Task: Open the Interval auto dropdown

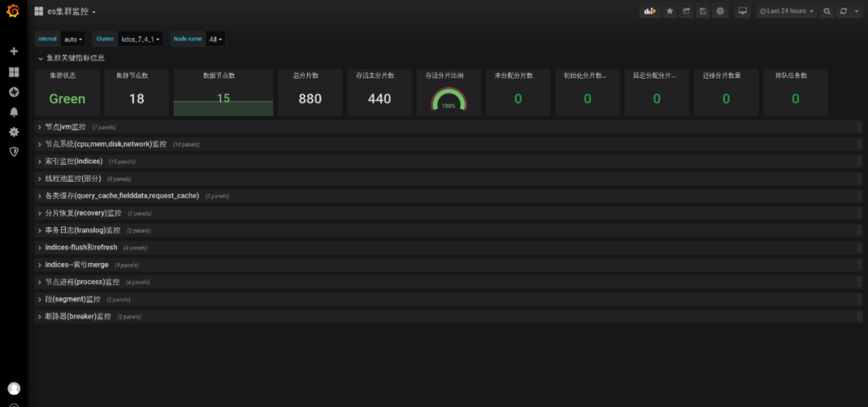Action: coord(73,39)
